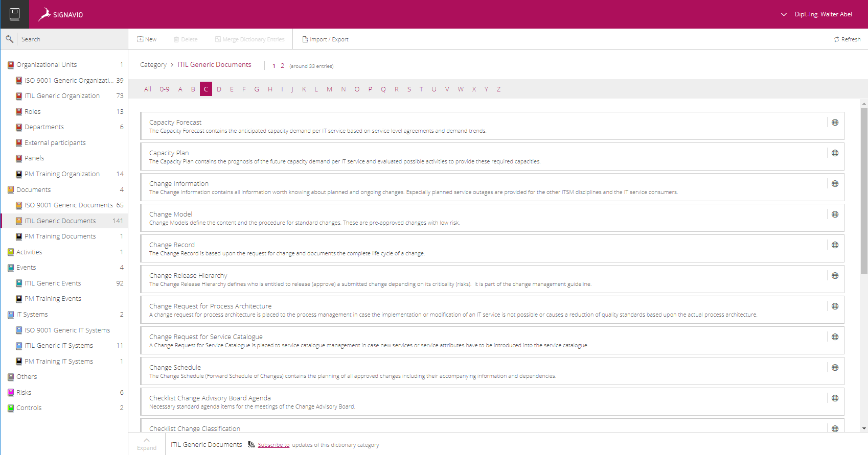Filter entries by letter Z
This screenshot has width=868, height=455.
(x=498, y=89)
